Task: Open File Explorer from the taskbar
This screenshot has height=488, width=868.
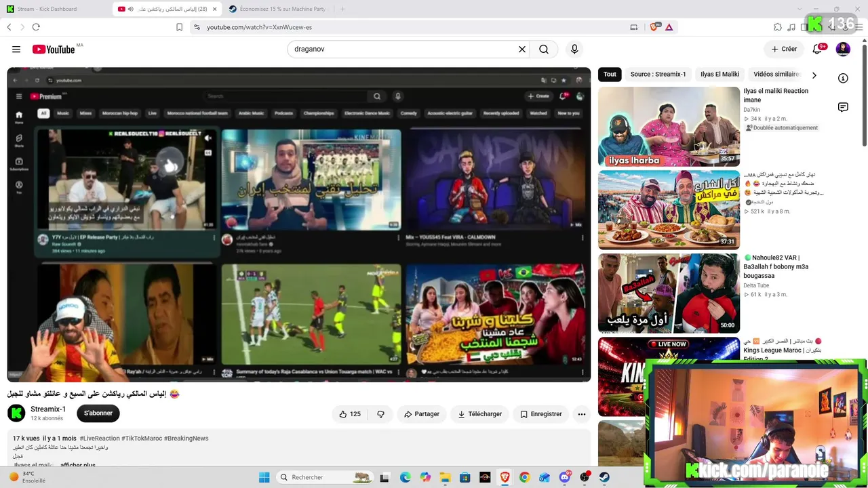Action: (x=445, y=477)
